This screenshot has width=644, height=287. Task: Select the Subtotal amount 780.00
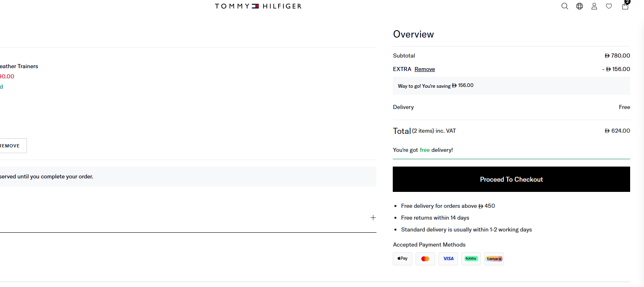click(x=617, y=56)
